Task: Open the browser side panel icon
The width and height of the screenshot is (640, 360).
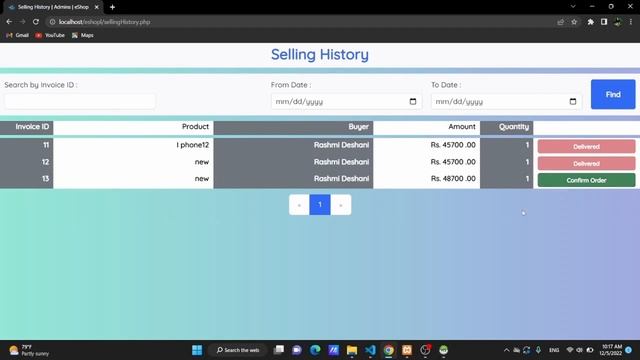Action: pyautogui.click(x=604, y=22)
